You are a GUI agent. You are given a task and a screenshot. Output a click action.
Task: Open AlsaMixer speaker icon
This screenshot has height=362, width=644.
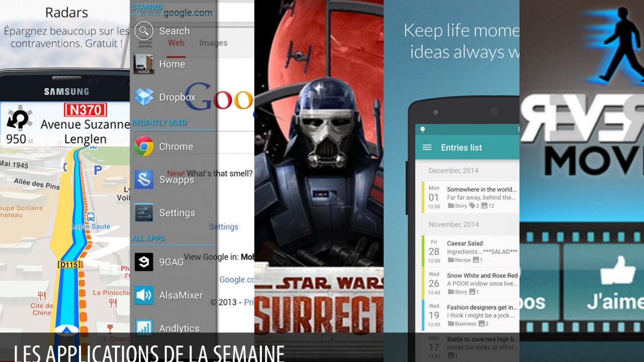click(x=144, y=295)
